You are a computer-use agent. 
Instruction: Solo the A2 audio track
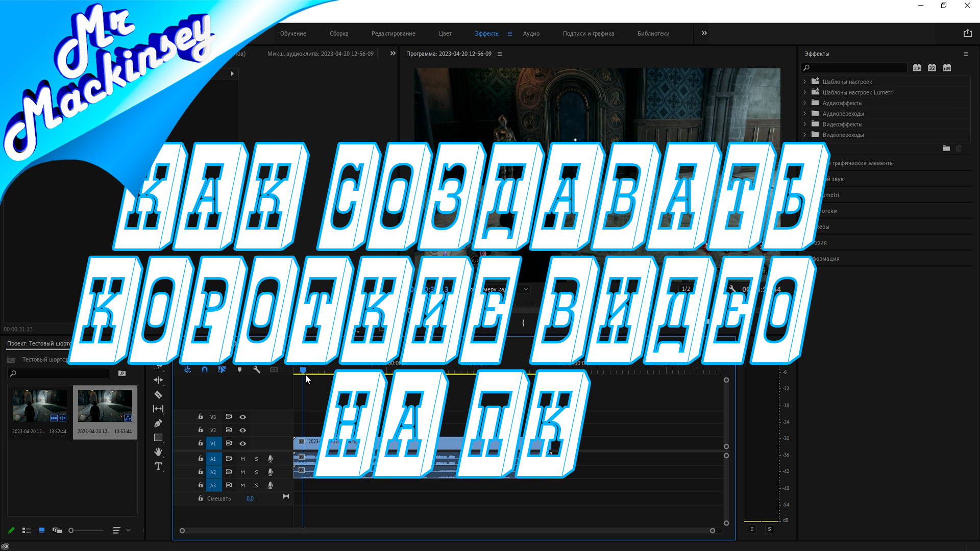[x=256, y=472]
